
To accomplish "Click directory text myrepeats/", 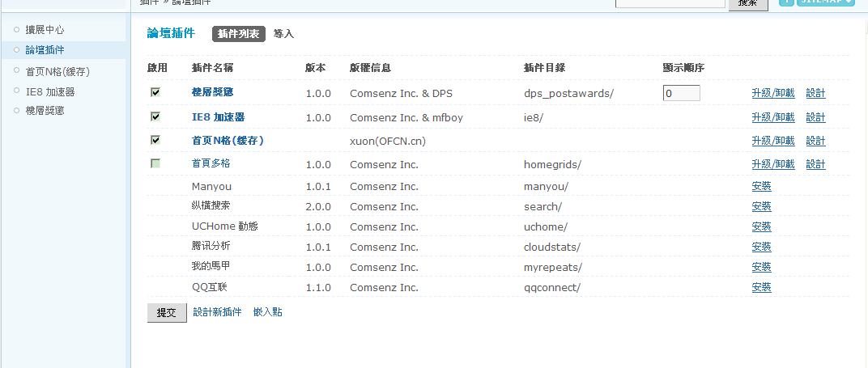I will 553,268.
